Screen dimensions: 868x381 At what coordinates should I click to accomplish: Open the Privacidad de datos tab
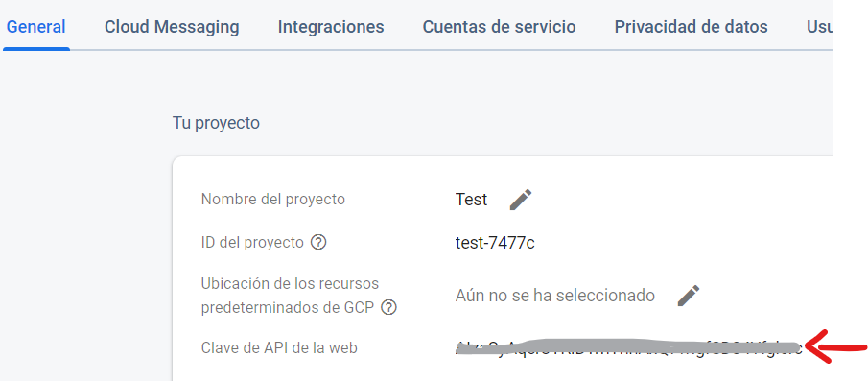[691, 27]
